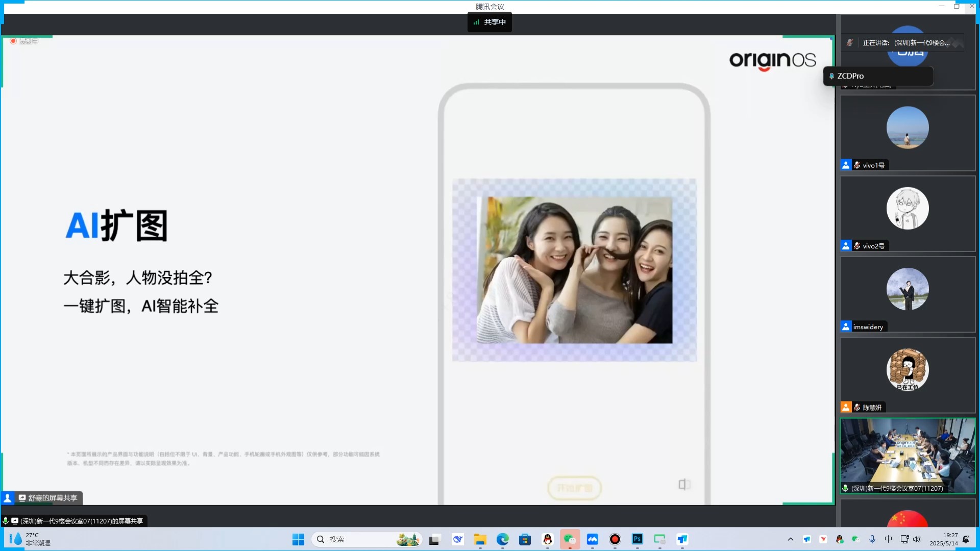This screenshot has width=980, height=551.
Task: Click the group photo in the shared slide
Action: [x=574, y=270]
